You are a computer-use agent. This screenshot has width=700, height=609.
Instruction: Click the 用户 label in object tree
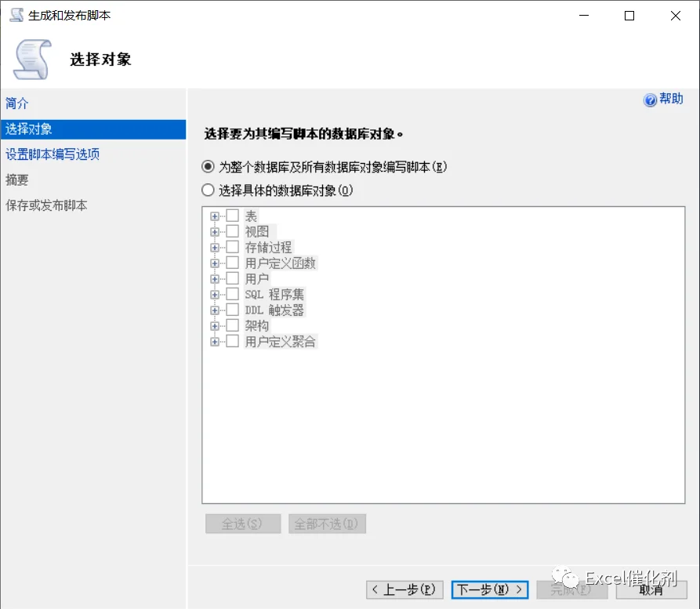point(257,279)
